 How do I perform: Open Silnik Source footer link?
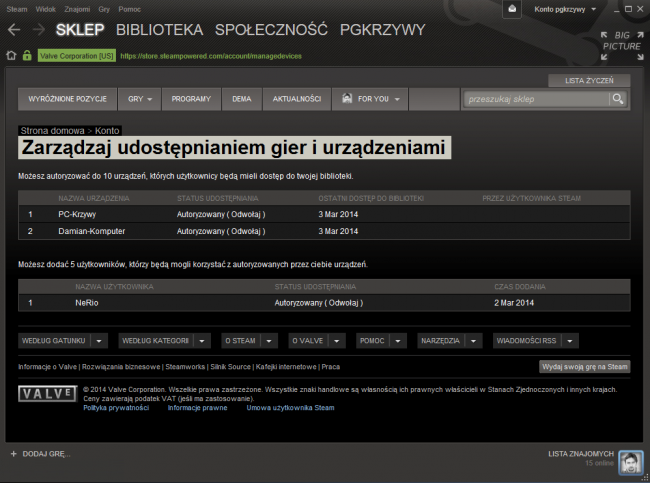point(230,367)
